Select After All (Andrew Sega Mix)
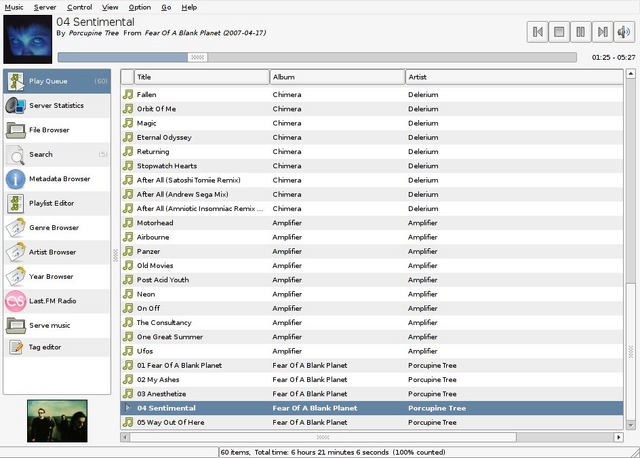The image size is (640, 458). pos(372,194)
